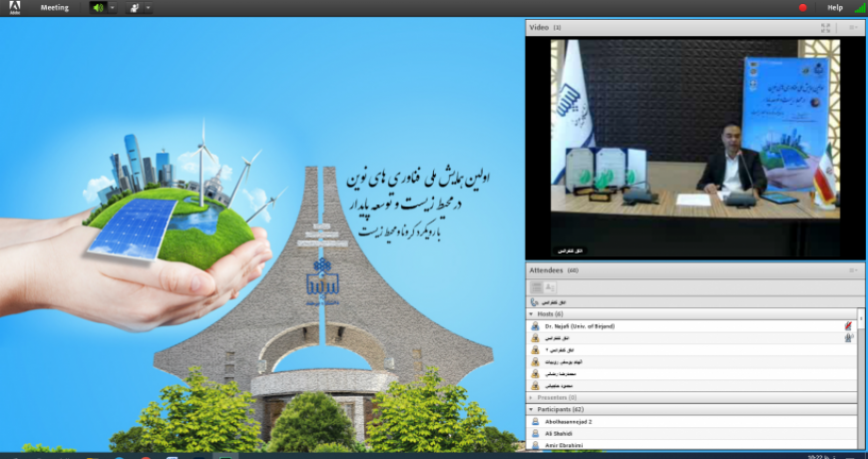Maximize the Video pod to full screen
This screenshot has height=459, width=868.
825,28
